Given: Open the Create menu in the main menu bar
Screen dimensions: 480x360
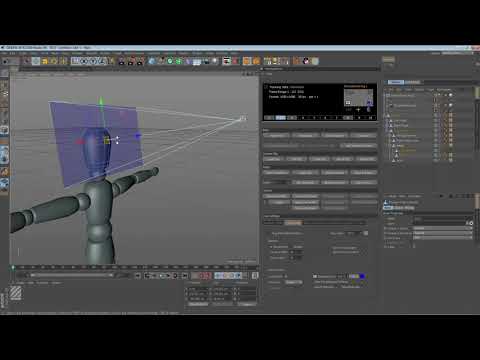Looking at the screenshot, I should [x=23, y=53].
